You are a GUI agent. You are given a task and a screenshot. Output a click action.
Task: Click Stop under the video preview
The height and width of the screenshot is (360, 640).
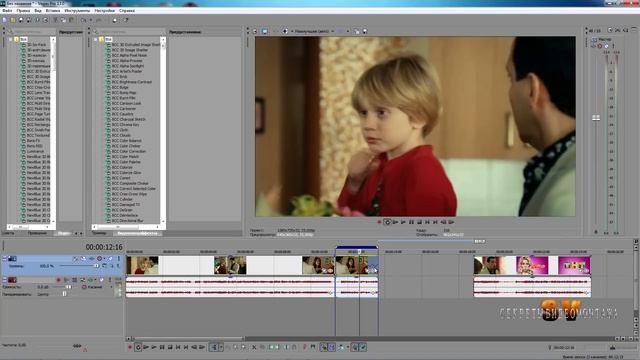[x=419, y=222]
